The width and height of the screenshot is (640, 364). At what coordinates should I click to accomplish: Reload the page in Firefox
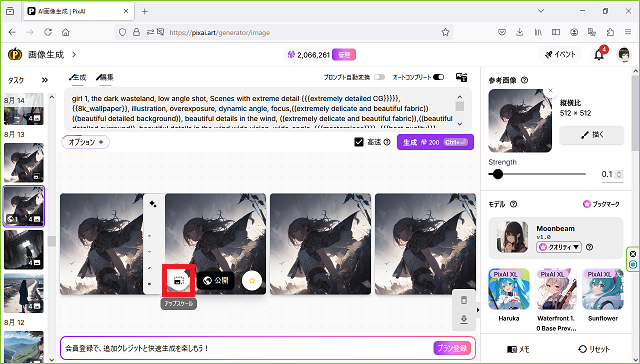[48, 32]
